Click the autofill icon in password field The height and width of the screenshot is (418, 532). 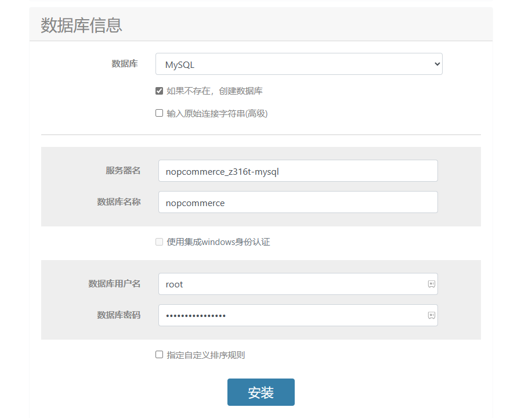tap(431, 315)
